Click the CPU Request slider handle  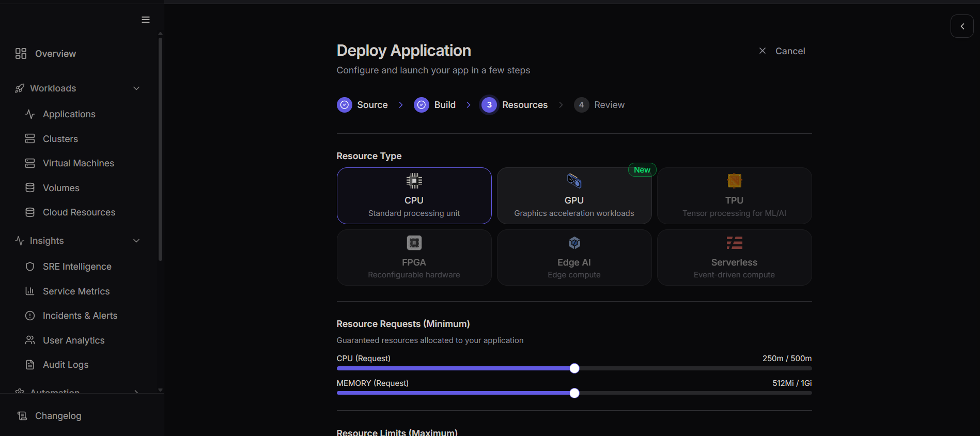574,368
